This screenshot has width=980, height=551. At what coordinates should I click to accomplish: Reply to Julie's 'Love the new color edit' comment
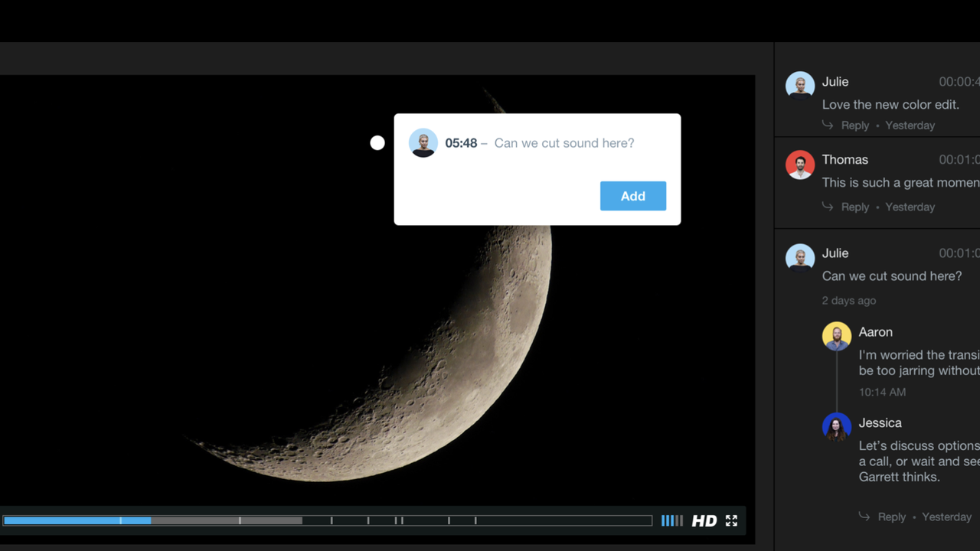[854, 126]
